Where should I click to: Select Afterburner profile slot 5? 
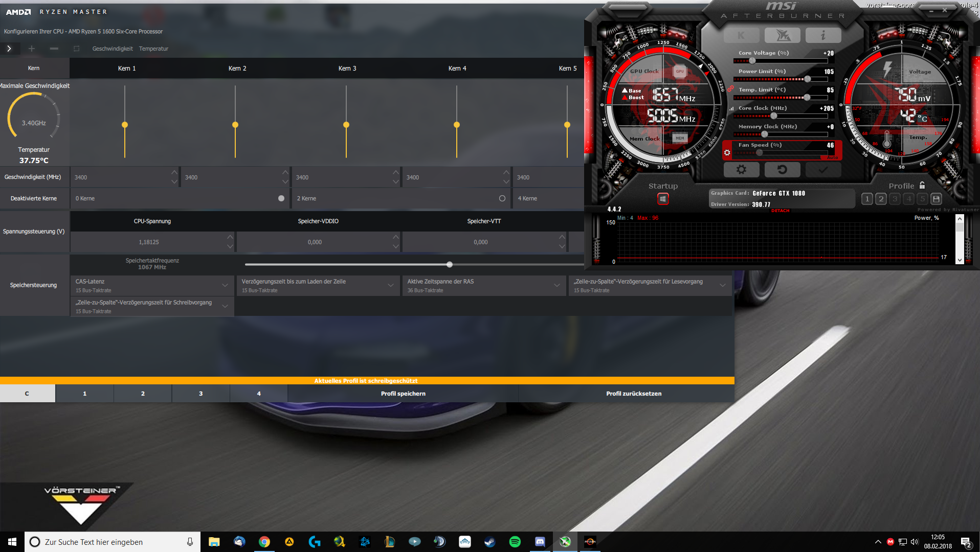point(922,199)
